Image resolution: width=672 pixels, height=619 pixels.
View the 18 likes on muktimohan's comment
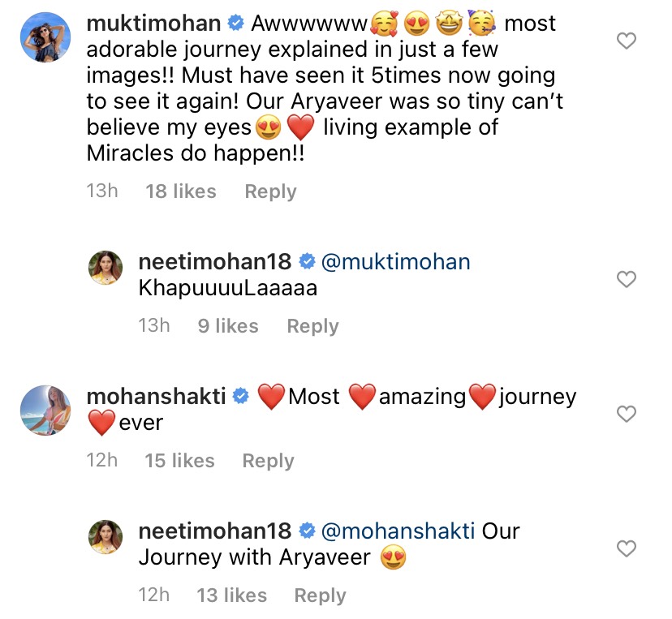[x=181, y=191]
